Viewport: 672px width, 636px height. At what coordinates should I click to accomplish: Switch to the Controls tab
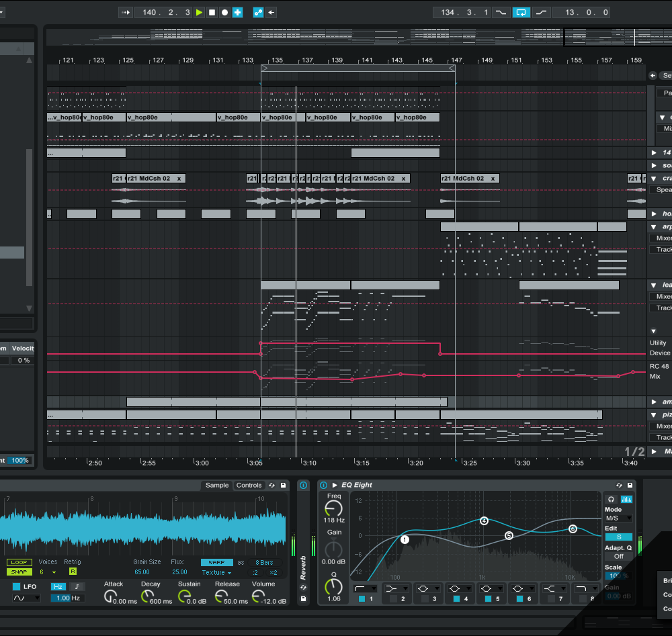[249, 486]
